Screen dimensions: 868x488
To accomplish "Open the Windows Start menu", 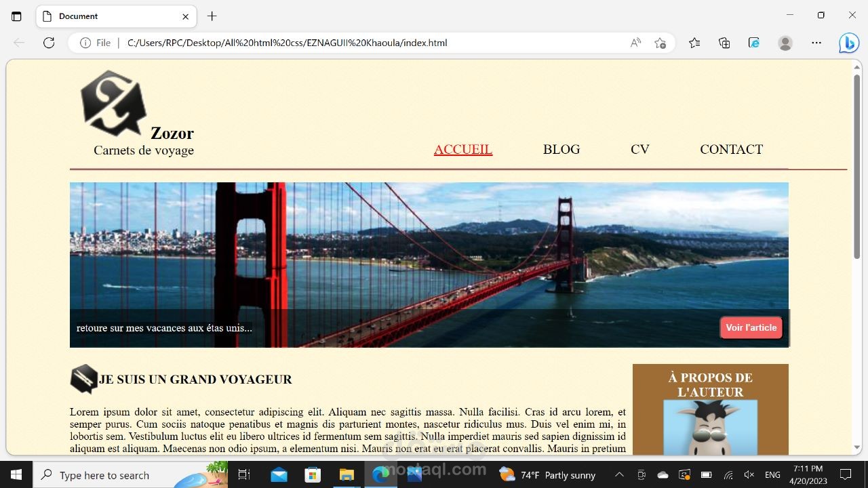I will (x=16, y=474).
